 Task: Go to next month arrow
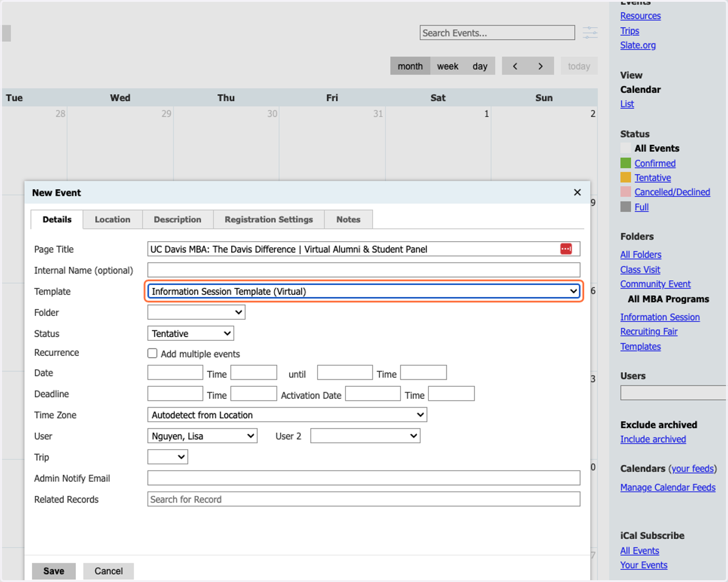click(x=541, y=66)
